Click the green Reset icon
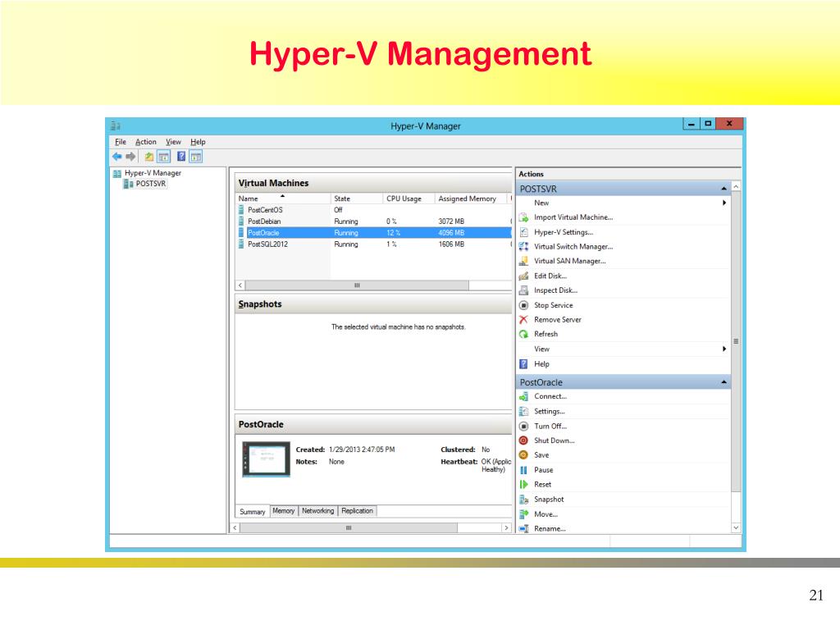The height and width of the screenshot is (630, 840). tap(524, 484)
